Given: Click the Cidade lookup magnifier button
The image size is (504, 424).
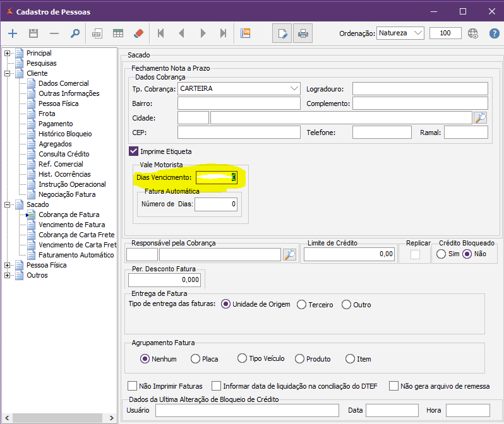Looking at the screenshot, I should click(x=481, y=117).
